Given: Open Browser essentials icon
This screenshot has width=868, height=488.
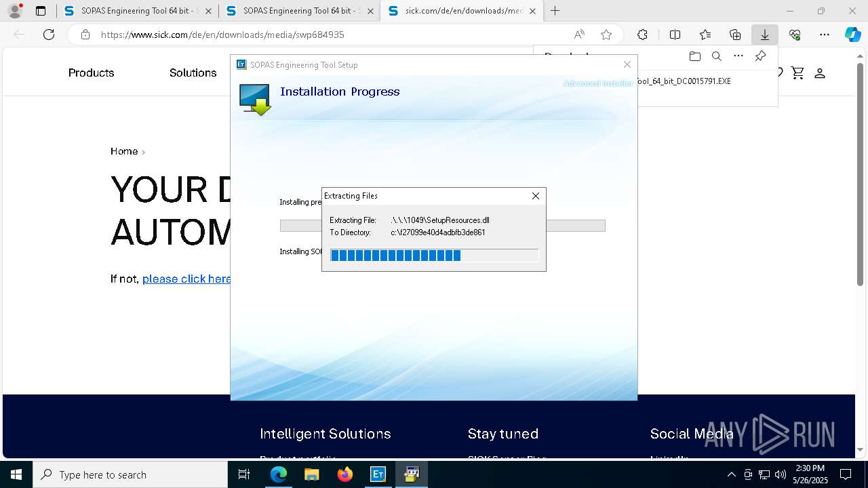Looking at the screenshot, I should 795,35.
